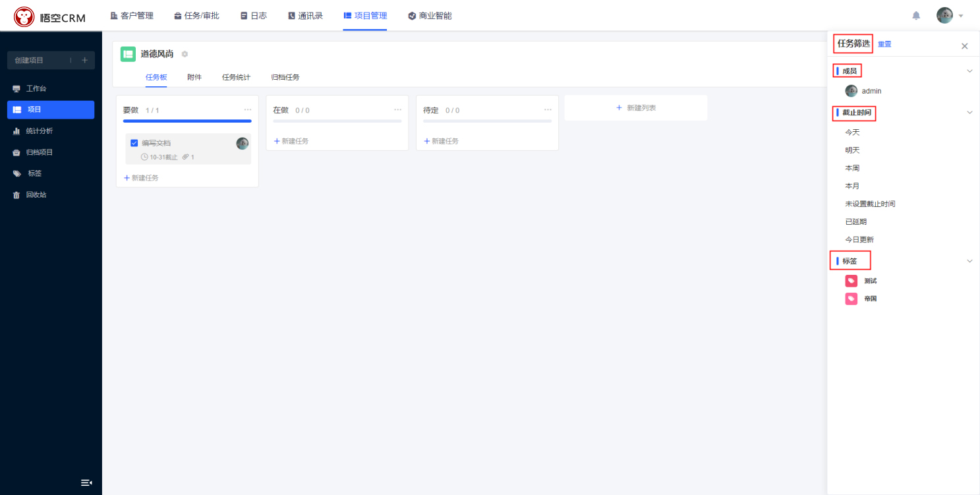This screenshot has height=495, width=980.
Task: Collapse the 截止时间 filter section
Action: point(969,113)
